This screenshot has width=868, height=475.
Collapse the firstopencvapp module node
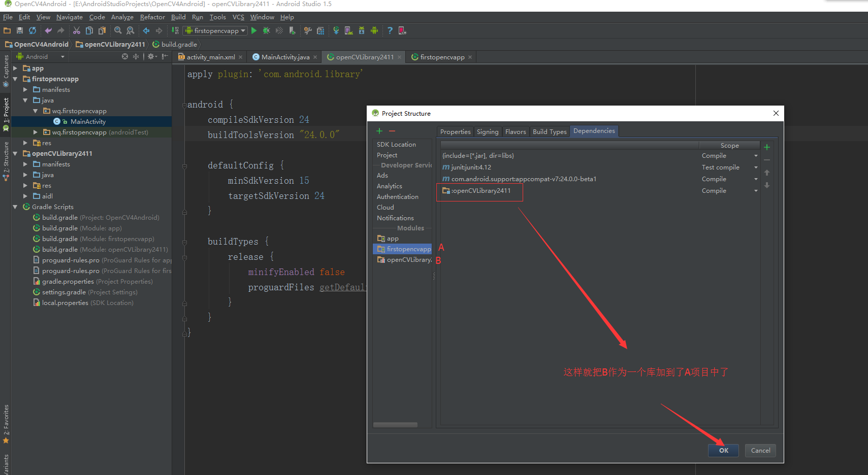15,79
